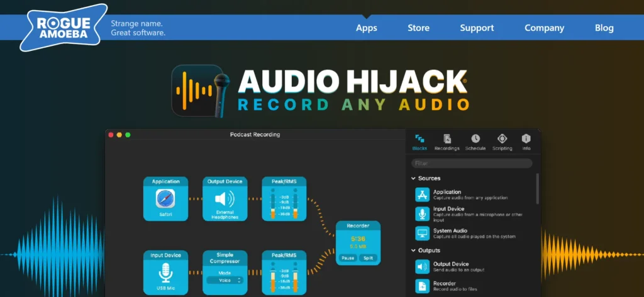
Task: Switch to the Recordings tab
Action: click(x=447, y=143)
